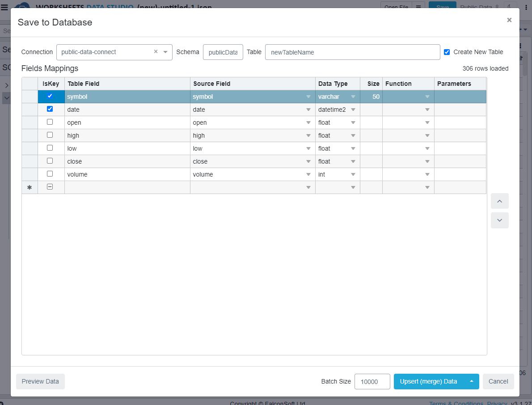
Task: Select new-row asterisk row header
Action: pyautogui.click(x=30, y=187)
